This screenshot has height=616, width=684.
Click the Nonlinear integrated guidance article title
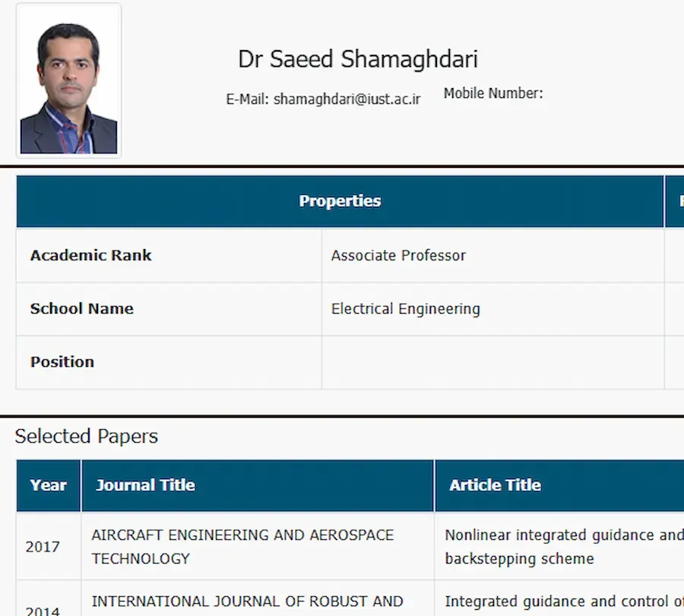[562, 547]
